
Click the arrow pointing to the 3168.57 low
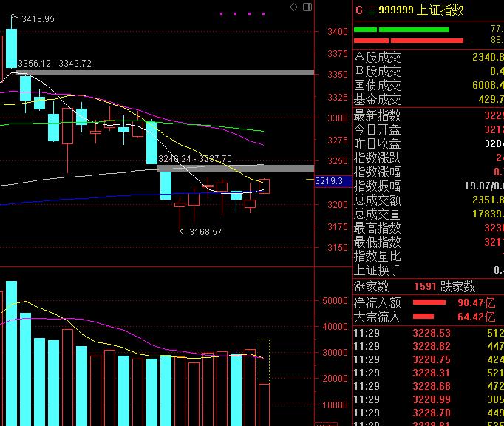pos(183,231)
